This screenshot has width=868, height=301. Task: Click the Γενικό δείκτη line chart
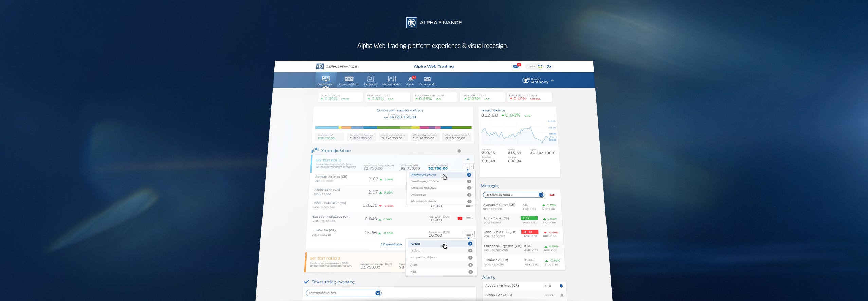click(519, 133)
